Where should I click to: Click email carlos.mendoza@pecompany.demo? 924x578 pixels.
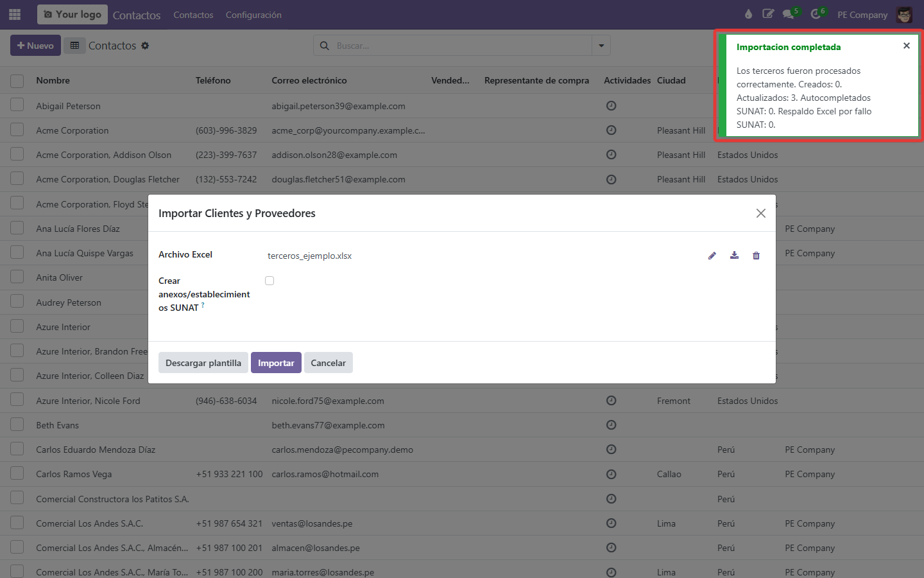[x=342, y=450]
